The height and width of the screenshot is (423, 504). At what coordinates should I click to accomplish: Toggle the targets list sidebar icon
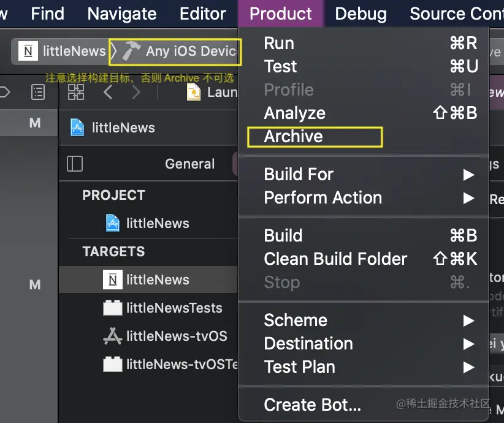75,164
